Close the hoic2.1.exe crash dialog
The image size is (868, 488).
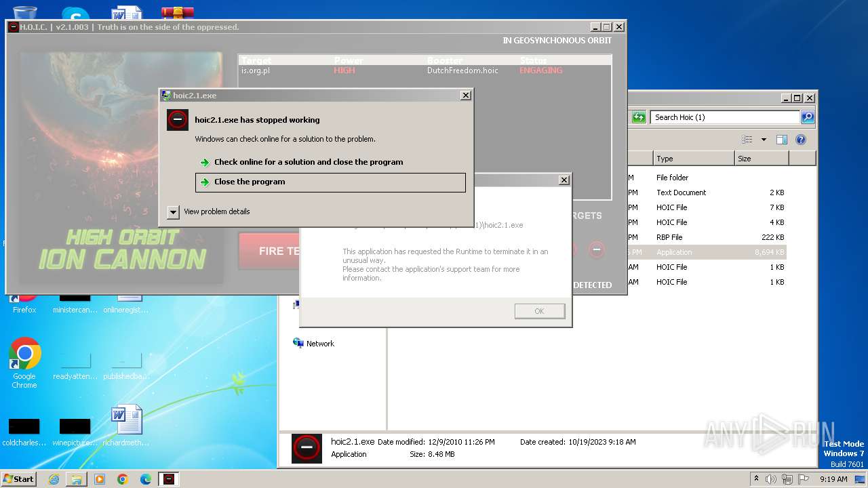[x=465, y=96]
